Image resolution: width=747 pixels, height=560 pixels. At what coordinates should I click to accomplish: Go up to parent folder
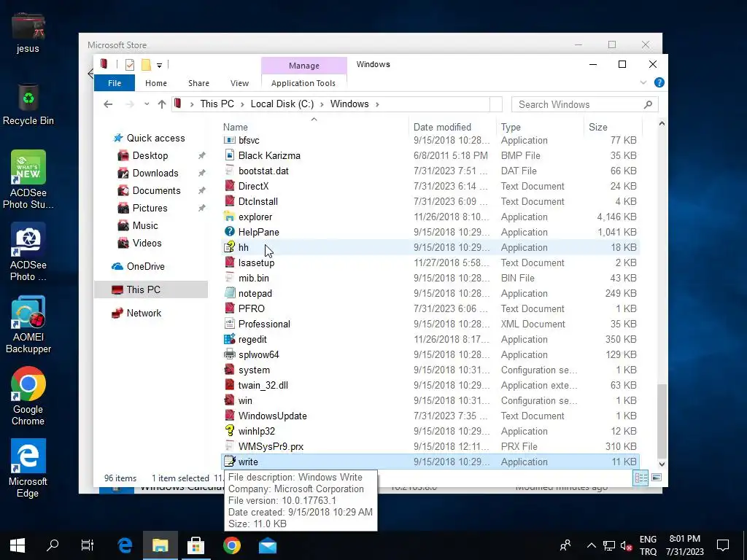[162, 104]
